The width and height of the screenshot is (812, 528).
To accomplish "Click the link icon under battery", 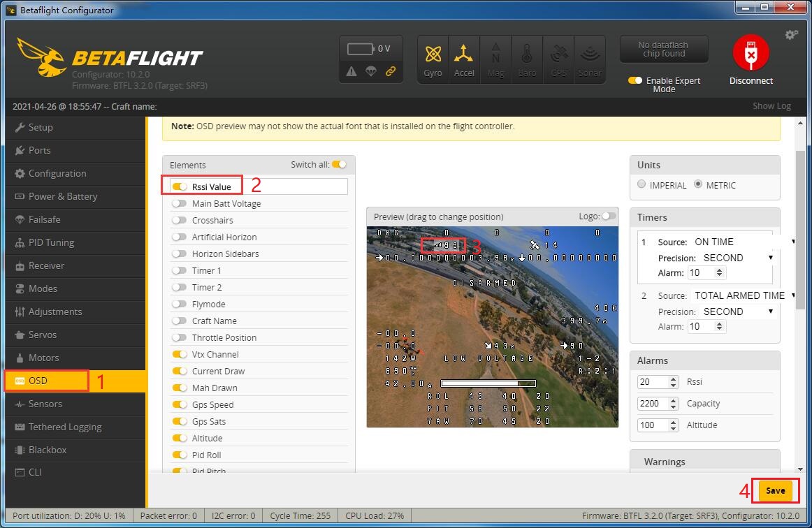I will (391, 71).
